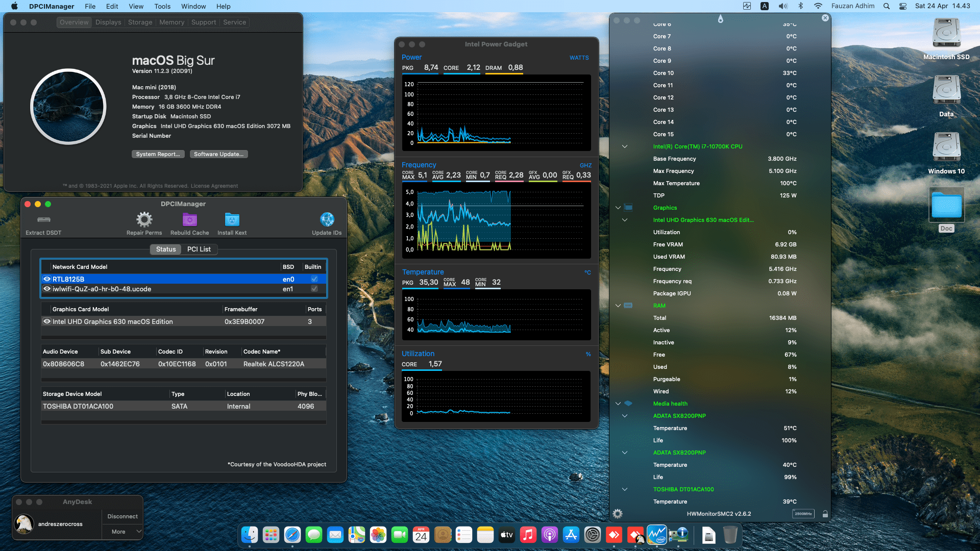Click Disconnect in AnyDesk
The width and height of the screenshot is (980, 551).
[122, 516]
